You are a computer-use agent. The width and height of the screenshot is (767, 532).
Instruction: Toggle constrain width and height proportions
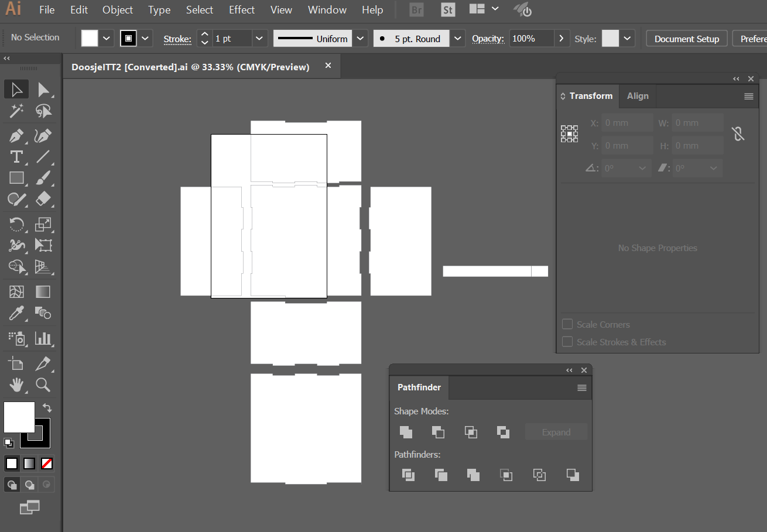pyautogui.click(x=738, y=133)
